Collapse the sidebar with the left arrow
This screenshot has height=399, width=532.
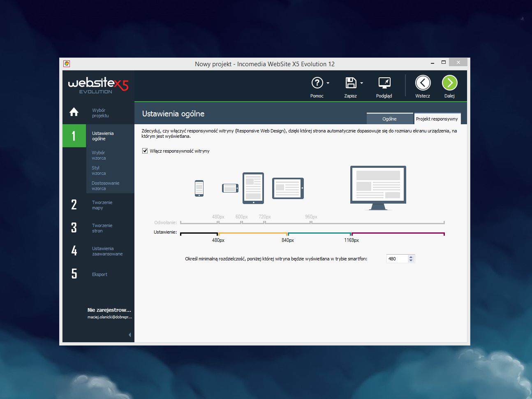point(130,335)
